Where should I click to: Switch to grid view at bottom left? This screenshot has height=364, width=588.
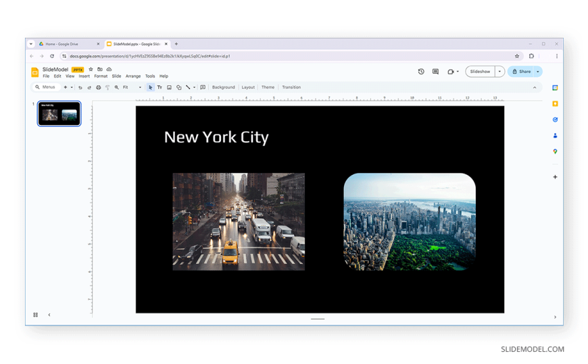(36, 315)
